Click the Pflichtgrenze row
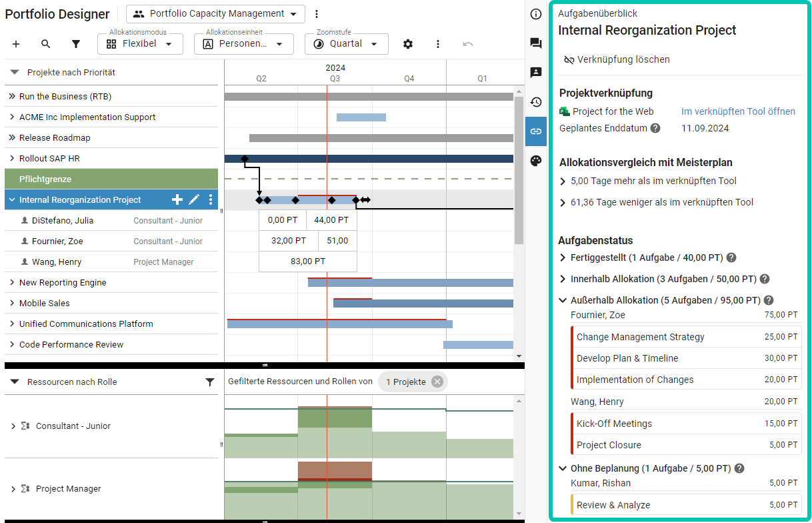This screenshot has height=523, width=812. (x=111, y=179)
